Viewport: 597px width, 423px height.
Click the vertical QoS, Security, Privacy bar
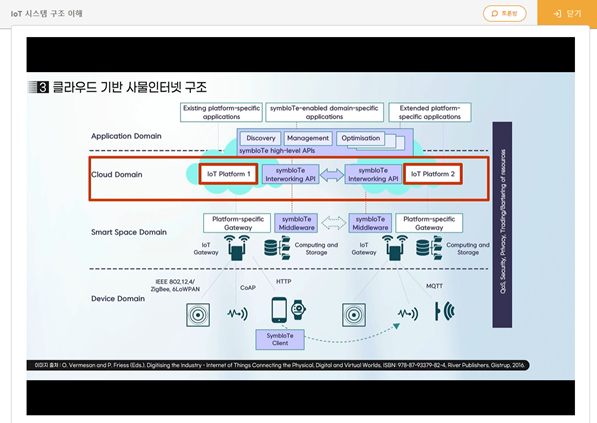pyautogui.click(x=502, y=225)
